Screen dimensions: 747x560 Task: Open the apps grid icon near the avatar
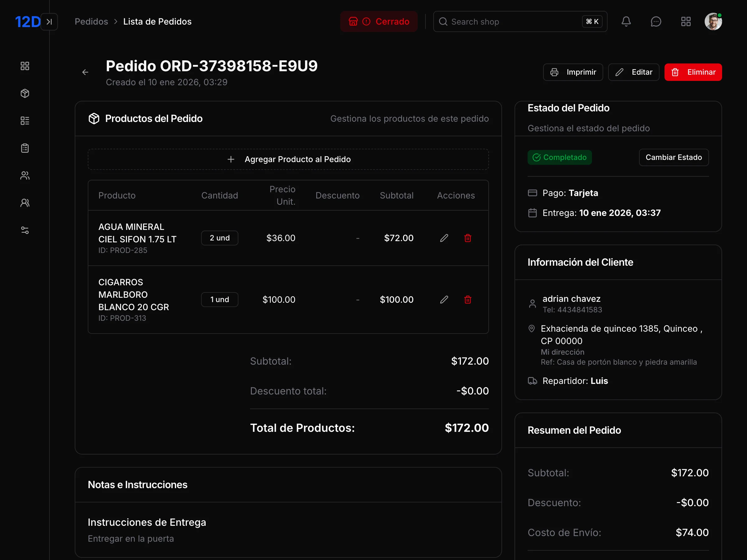click(x=686, y=21)
